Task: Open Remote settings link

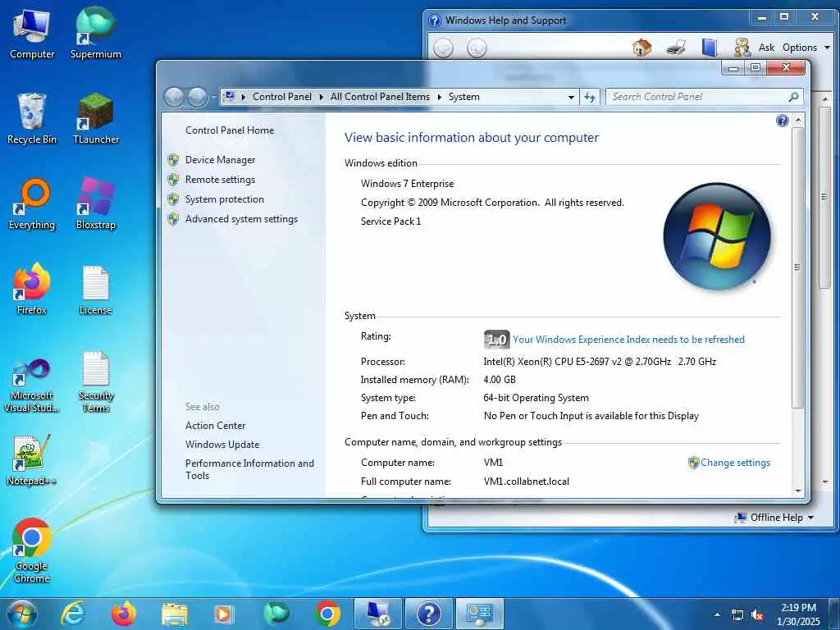Action: tap(220, 180)
